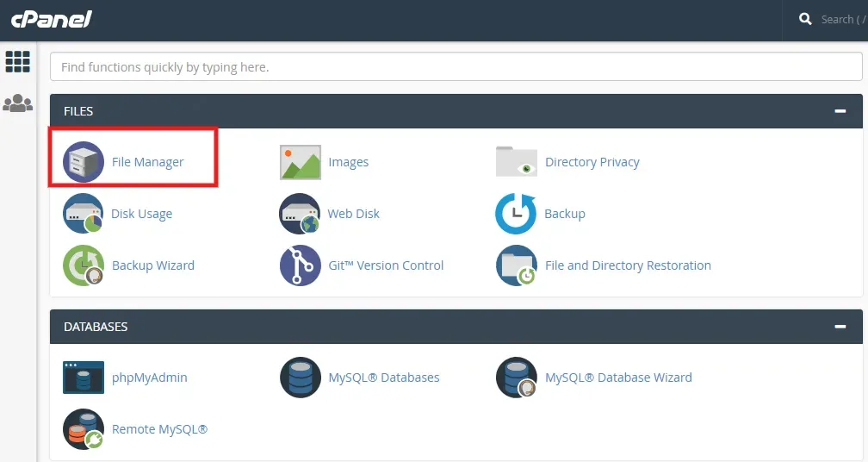Click the Remote MySQL icon
The width and height of the screenshot is (868, 462).
83,428
